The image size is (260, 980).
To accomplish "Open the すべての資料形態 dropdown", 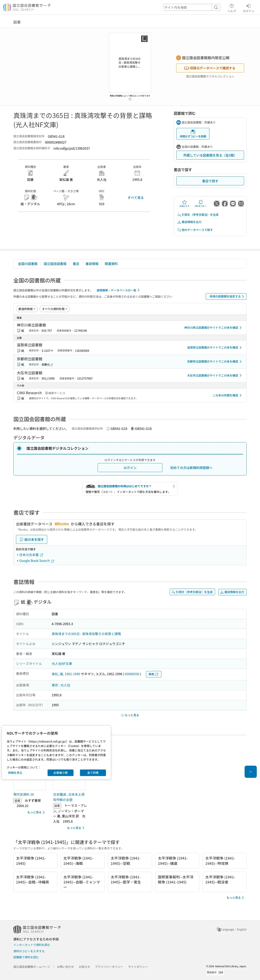I will pos(55,309).
